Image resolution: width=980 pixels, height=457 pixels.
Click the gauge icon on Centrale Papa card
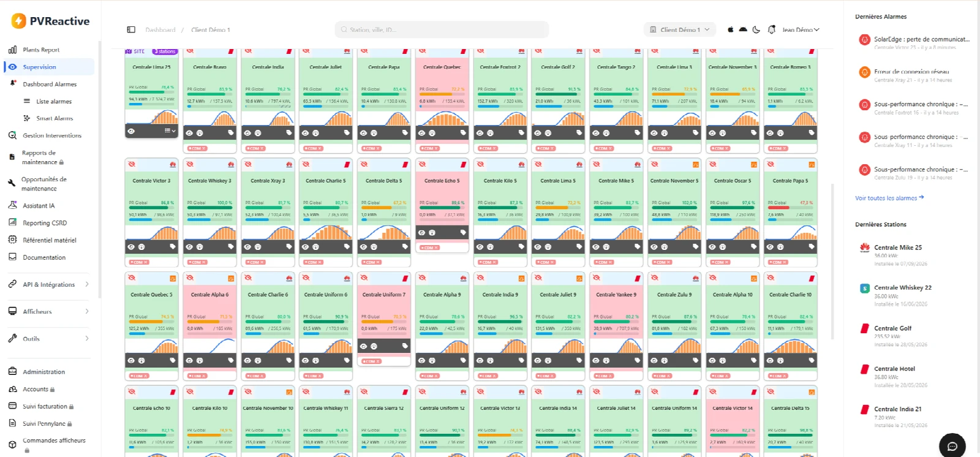[374, 132]
